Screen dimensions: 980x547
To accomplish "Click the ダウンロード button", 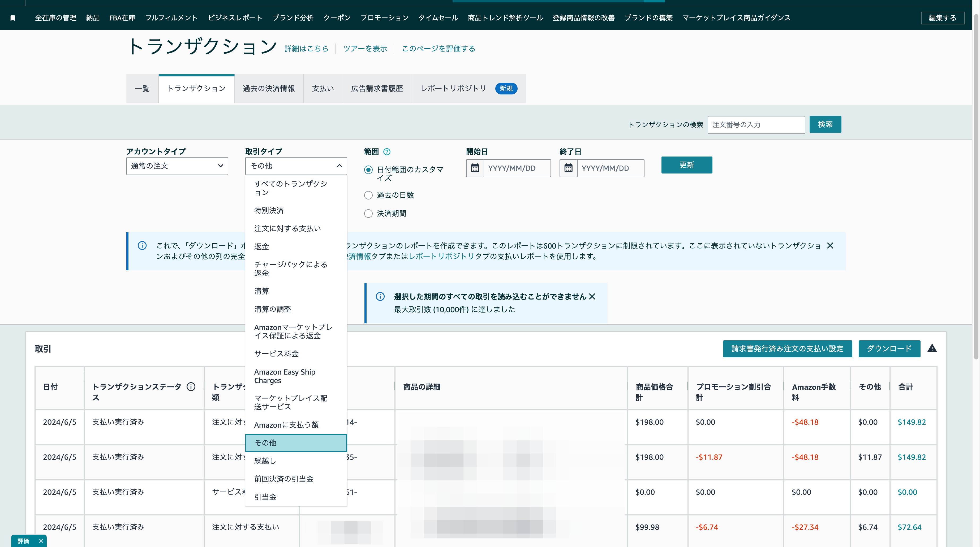I will click(x=889, y=349).
